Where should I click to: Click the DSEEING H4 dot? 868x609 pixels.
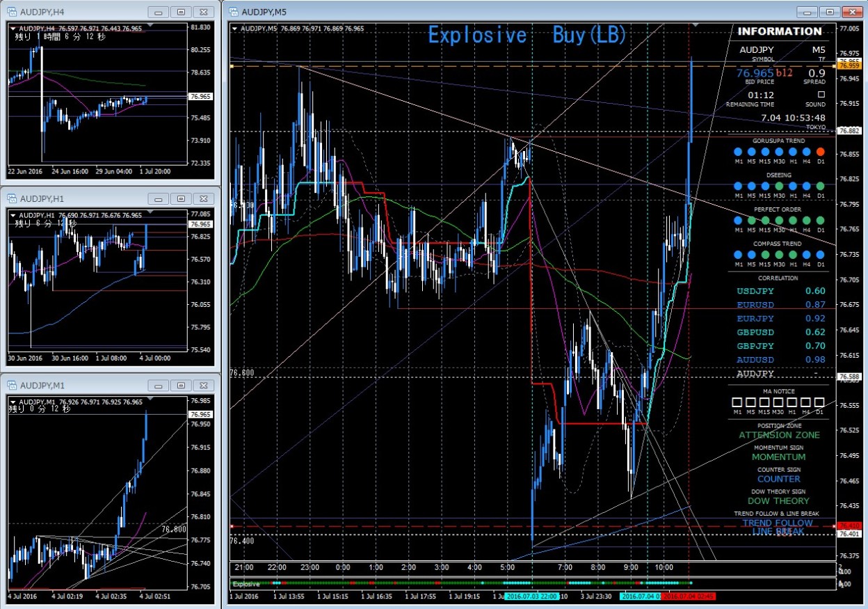pos(806,186)
